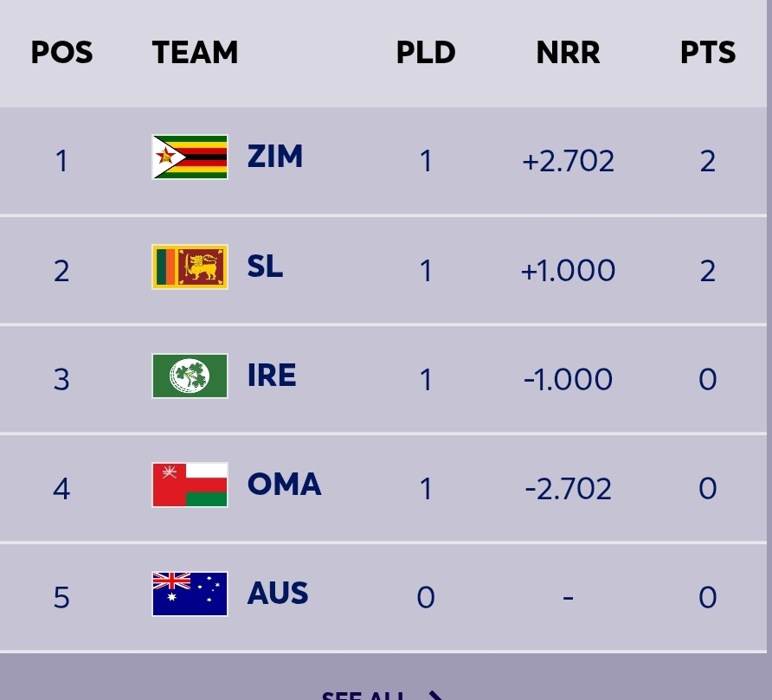772x700 pixels.
Task: Click the NRR column header
Action: pos(568,54)
